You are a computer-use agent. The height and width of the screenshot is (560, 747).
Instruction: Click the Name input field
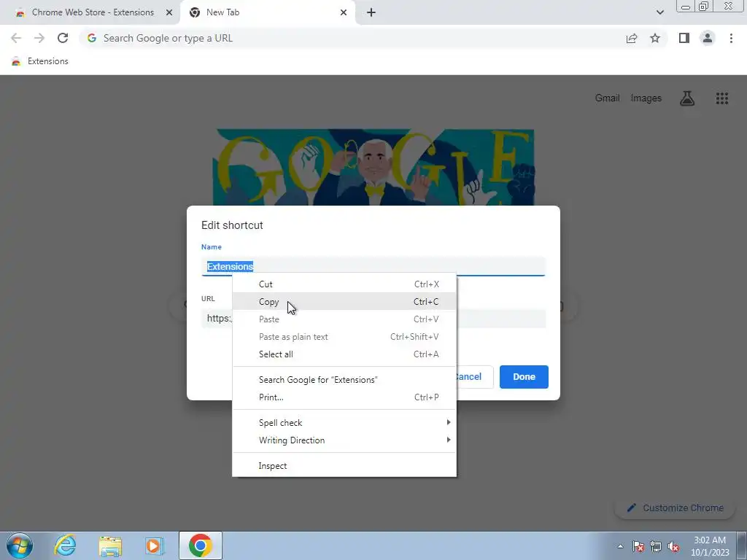click(373, 267)
